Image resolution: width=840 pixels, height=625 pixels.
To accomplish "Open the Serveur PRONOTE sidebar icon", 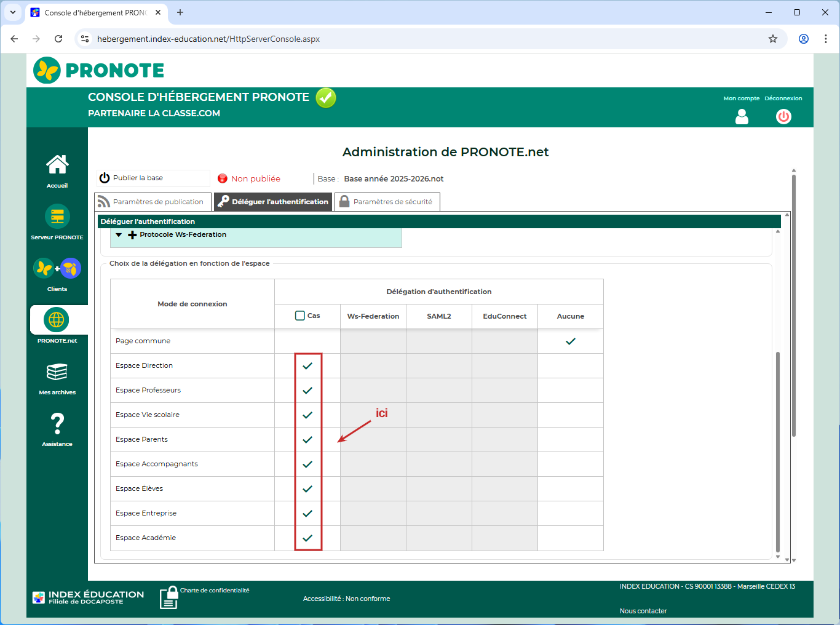I will tap(57, 216).
